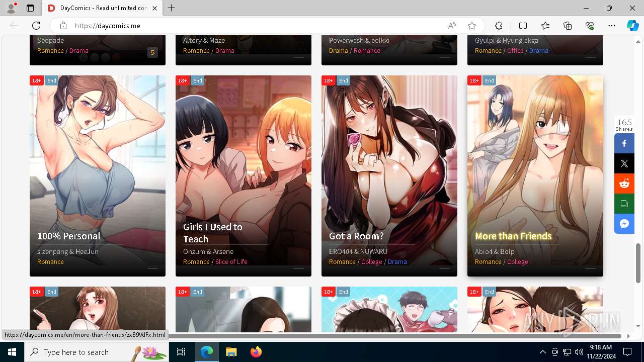This screenshot has height=362, width=644.
Task: Click the number 5 badge on Seopade card
Action: 152,52
